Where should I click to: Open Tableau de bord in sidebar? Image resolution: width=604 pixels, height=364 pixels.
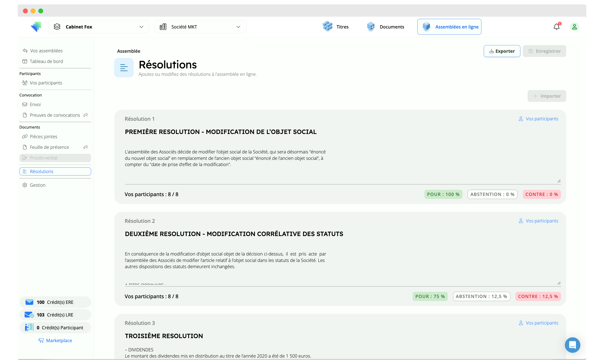(x=43, y=61)
